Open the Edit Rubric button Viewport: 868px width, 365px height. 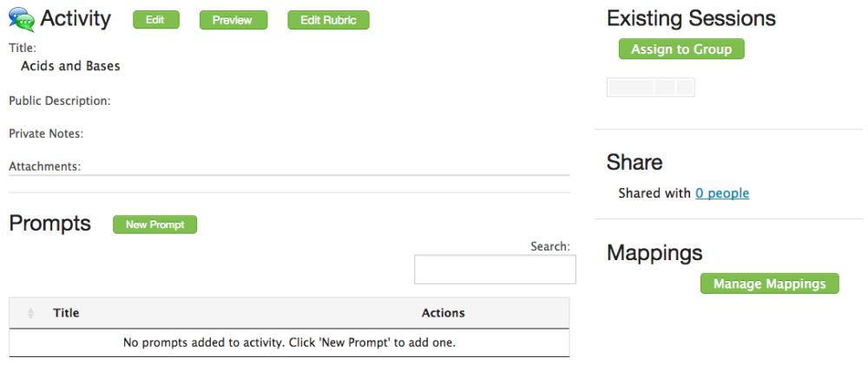(x=328, y=20)
